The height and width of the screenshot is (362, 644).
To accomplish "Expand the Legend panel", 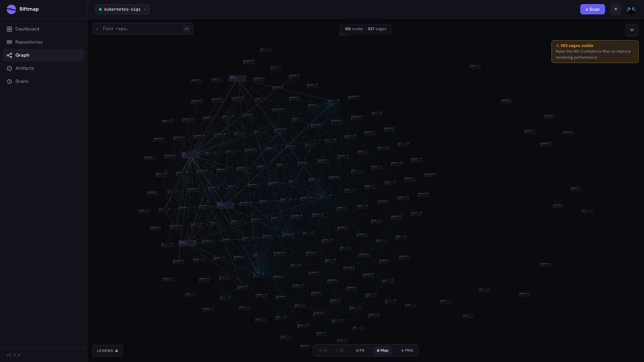I will tap(108, 351).
